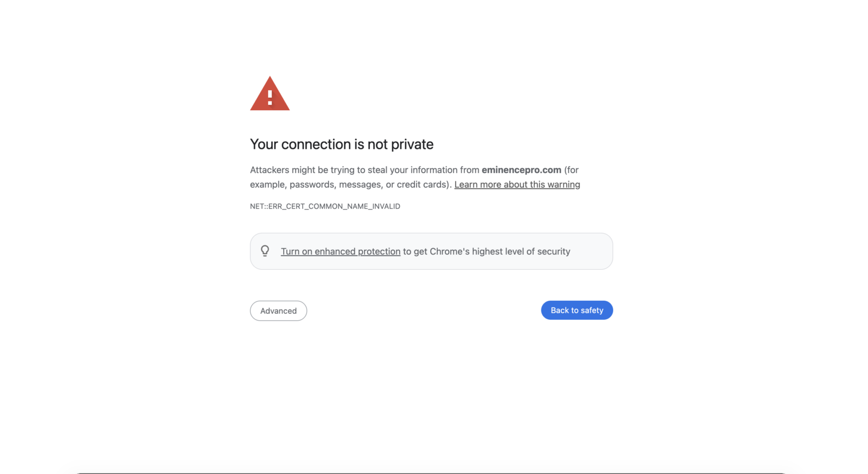Click the lightbulb tip icon

coord(265,251)
